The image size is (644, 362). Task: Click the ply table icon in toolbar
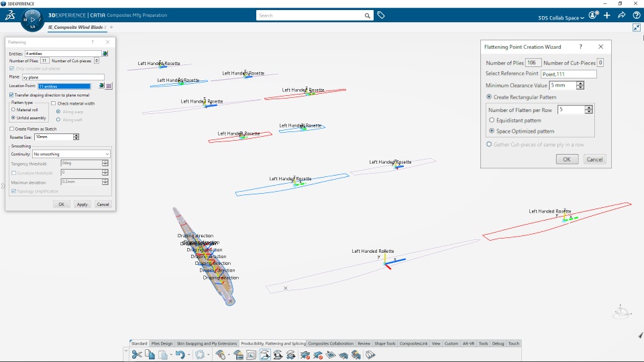pyautogui.click(x=239, y=355)
